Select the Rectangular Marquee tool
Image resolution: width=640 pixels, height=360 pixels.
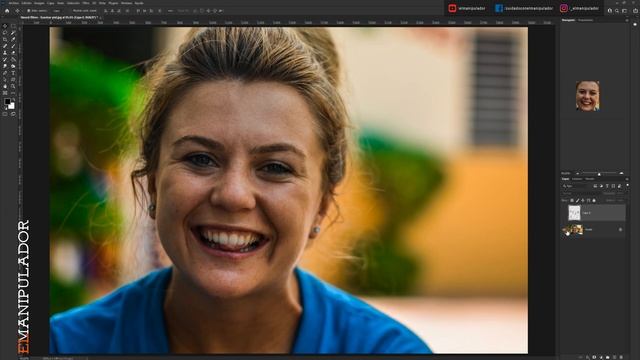pos(13,25)
